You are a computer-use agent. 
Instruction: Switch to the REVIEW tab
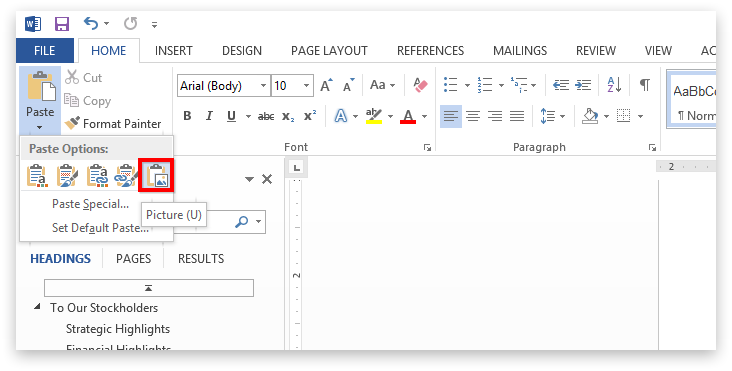tap(596, 50)
